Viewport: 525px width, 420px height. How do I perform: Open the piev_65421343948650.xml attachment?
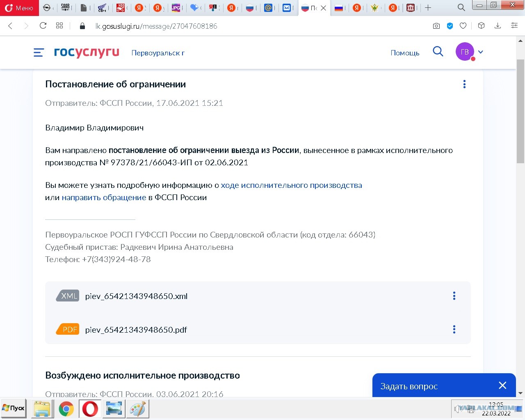tap(136, 296)
